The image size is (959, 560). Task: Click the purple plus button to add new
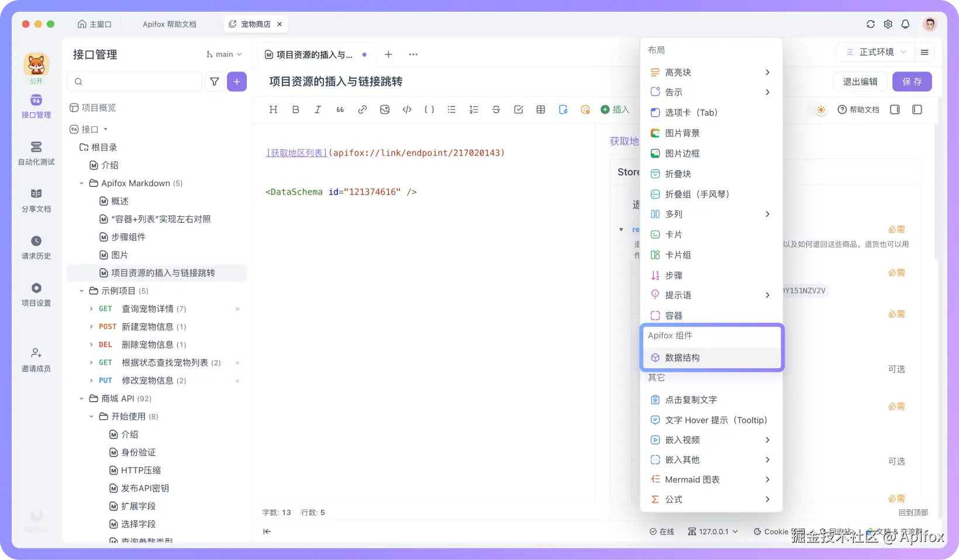pos(237,82)
